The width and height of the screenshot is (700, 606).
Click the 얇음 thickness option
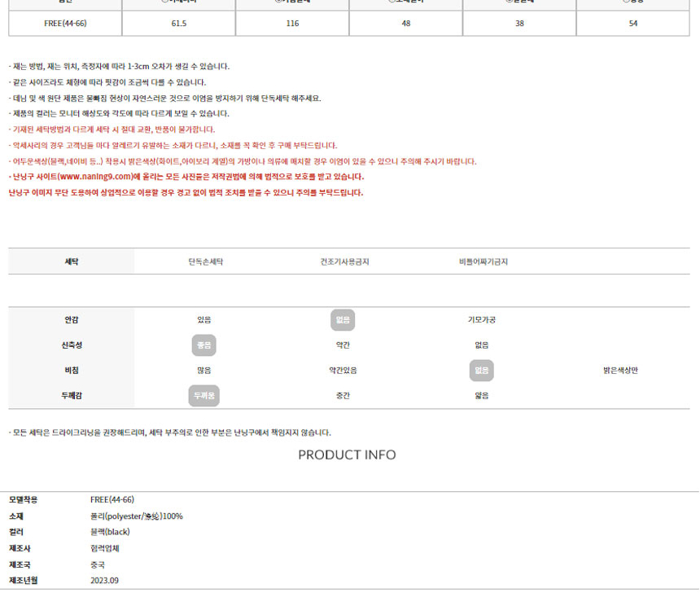coord(481,396)
